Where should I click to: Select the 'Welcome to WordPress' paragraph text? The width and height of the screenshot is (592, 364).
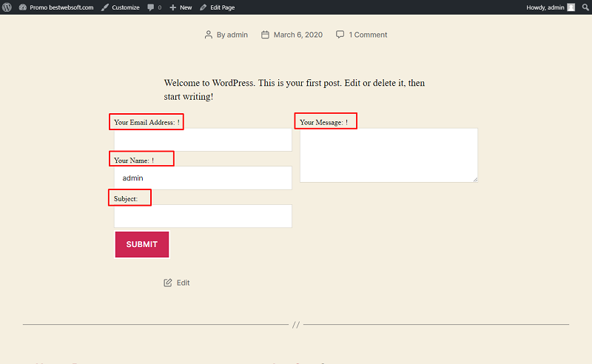coord(294,90)
